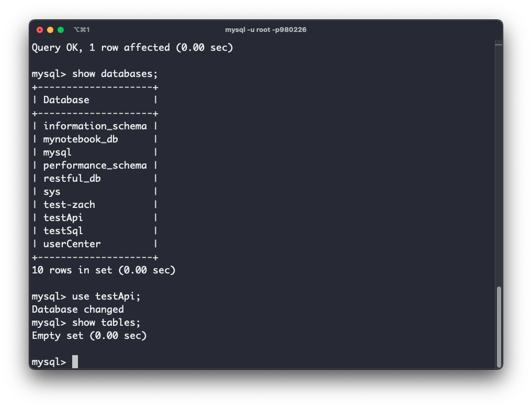Screen dimensions: 532x408
Task: Place cursor at the final mysql> prompt
Action: pos(75,362)
